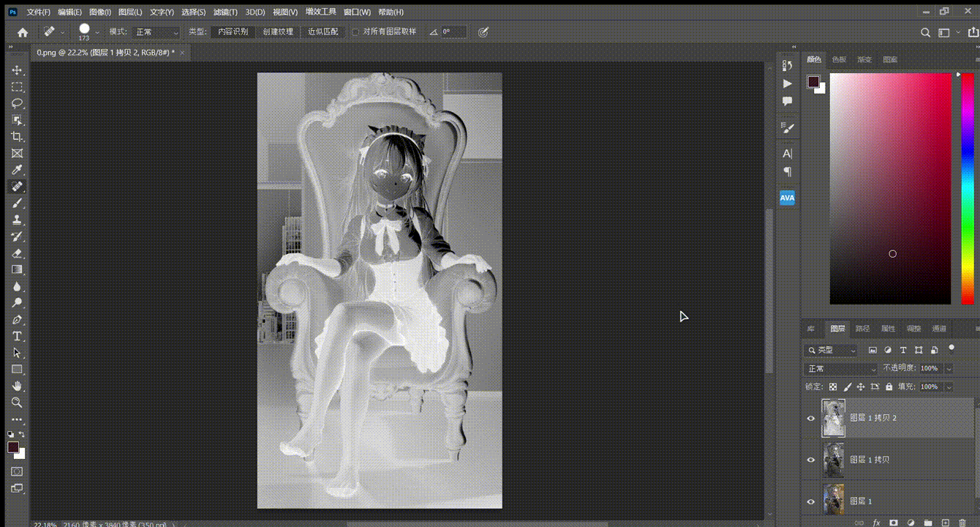Select the Frame tool

point(17,154)
